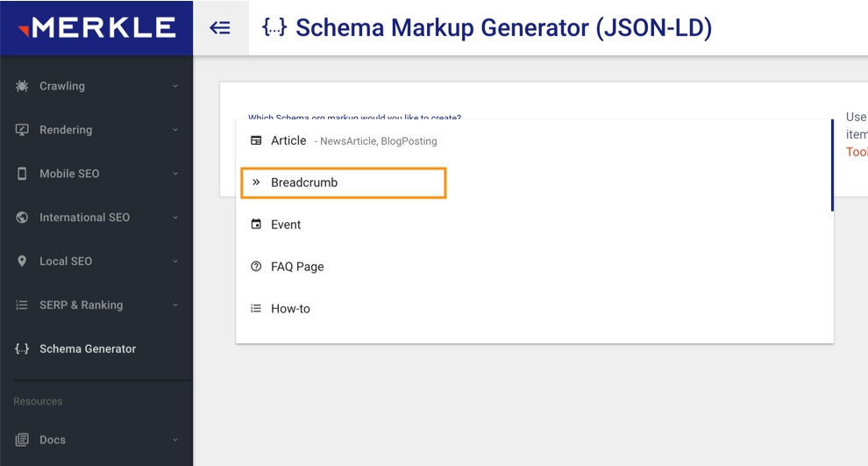The image size is (868, 466).
Task: Click the Schema Generator braces icon
Action: click(22, 348)
